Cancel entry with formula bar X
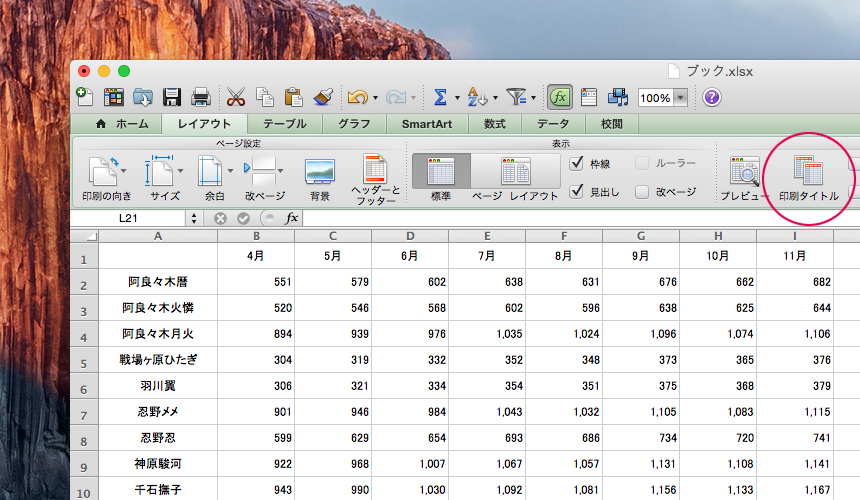The width and height of the screenshot is (860, 500). pos(220,218)
